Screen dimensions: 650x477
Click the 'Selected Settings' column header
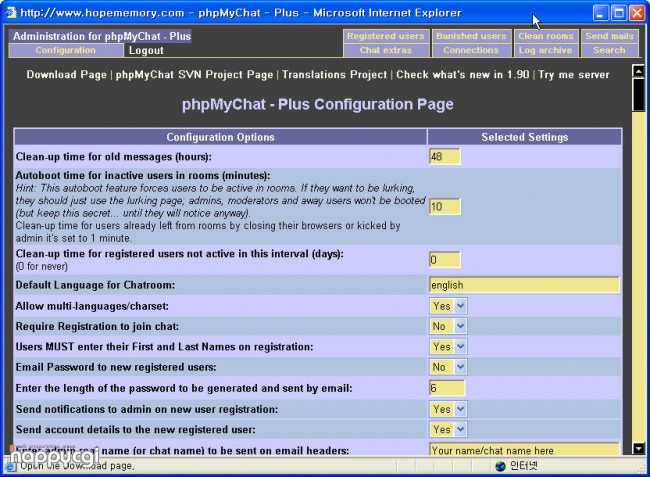[x=525, y=137]
